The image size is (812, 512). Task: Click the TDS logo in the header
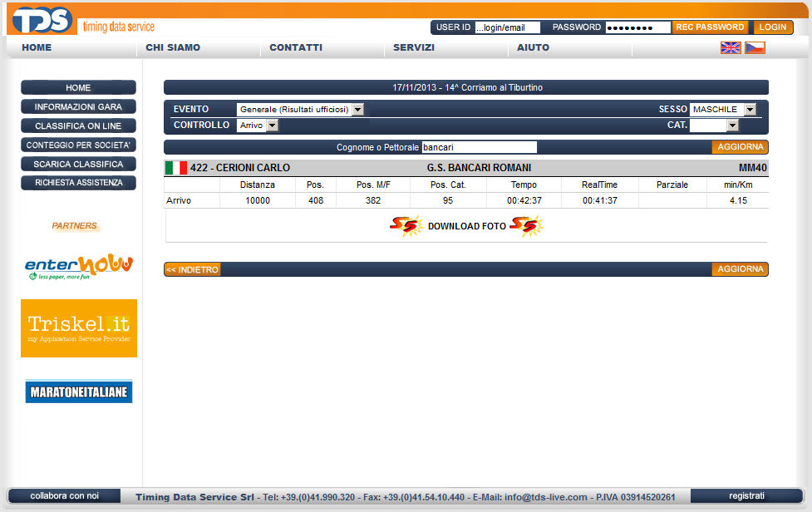(43, 18)
